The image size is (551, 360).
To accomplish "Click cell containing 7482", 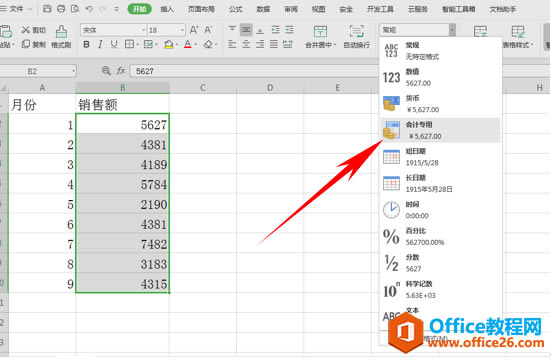I will (x=122, y=244).
